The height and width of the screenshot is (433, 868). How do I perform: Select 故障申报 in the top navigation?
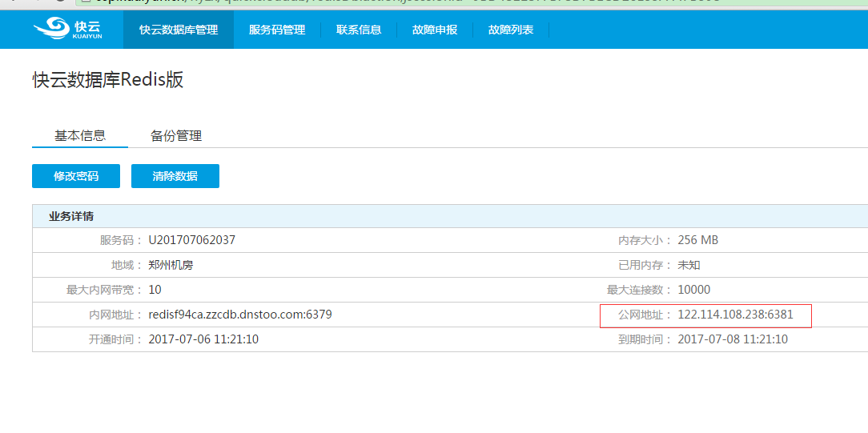tap(435, 30)
